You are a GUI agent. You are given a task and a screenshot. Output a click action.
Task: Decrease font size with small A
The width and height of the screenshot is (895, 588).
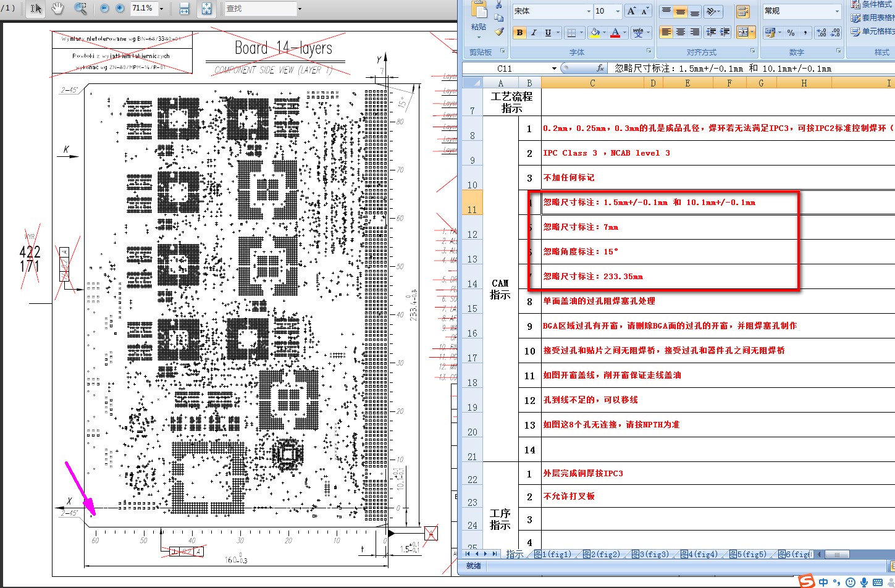pyautogui.click(x=645, y=11)
